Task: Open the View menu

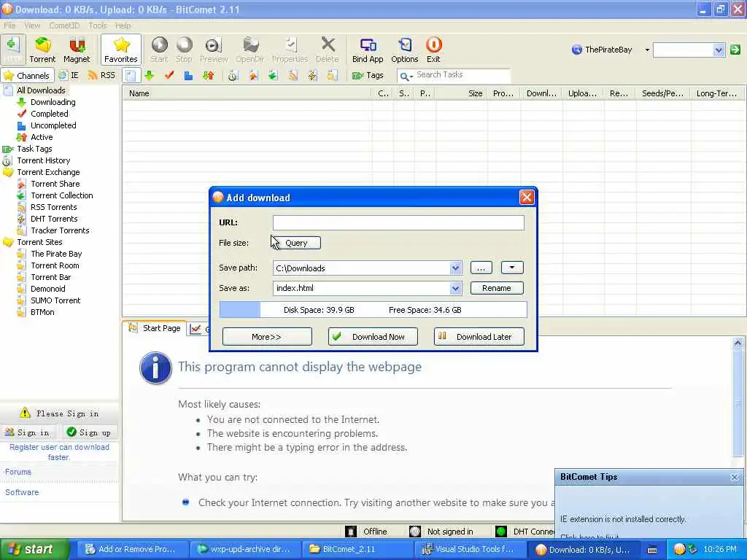Action: pos(32,26)
